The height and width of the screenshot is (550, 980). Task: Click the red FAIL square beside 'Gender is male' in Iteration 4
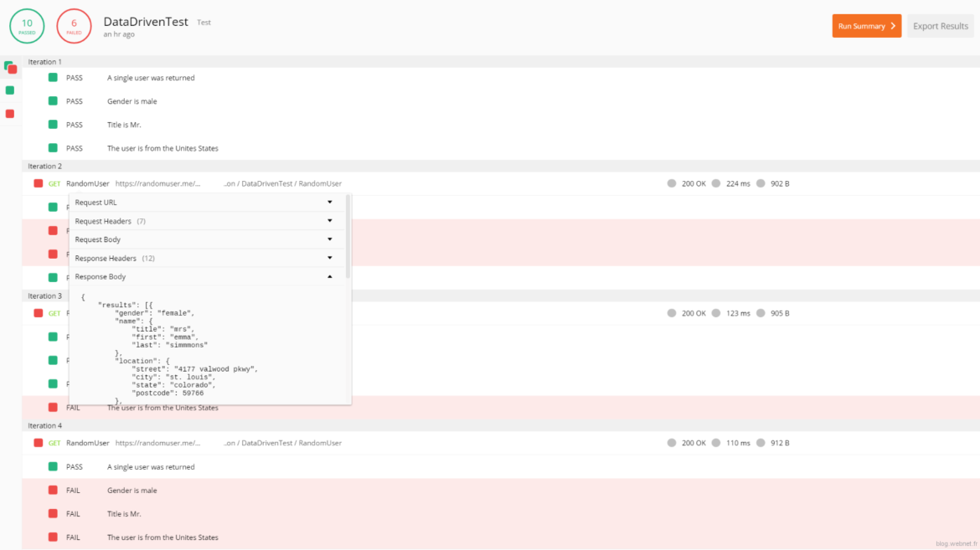click(52, 490)
